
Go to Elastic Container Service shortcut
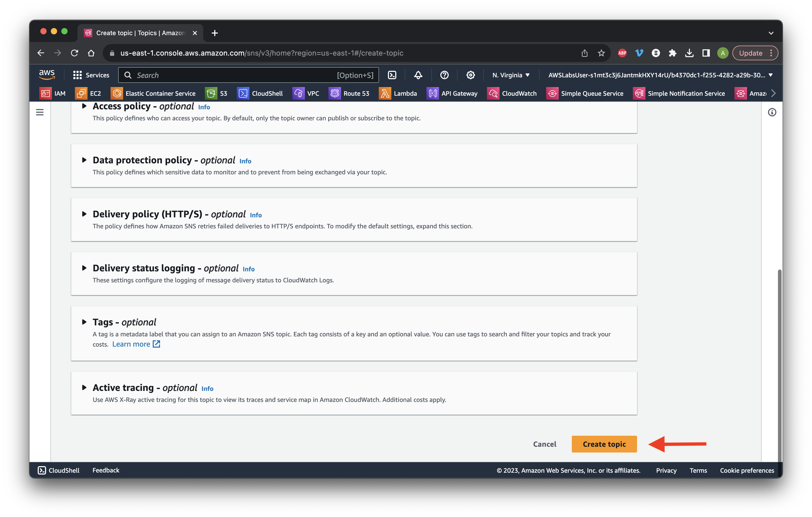coord(153,94)
